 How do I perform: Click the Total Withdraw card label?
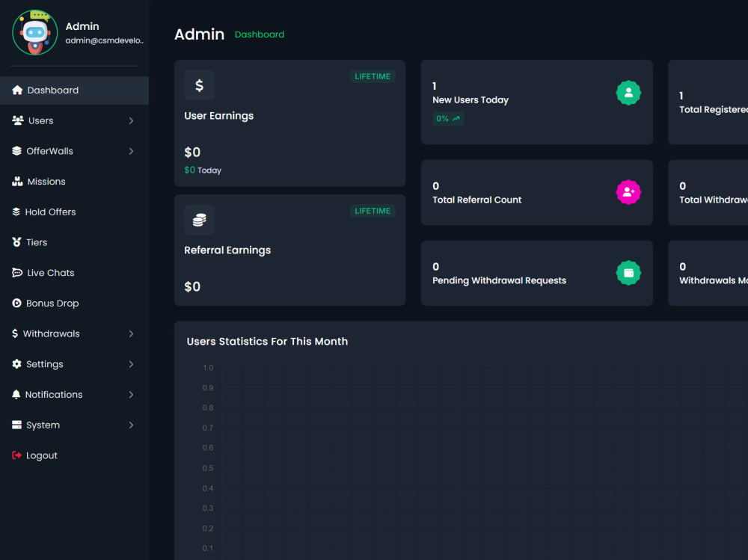click(714, 200)
